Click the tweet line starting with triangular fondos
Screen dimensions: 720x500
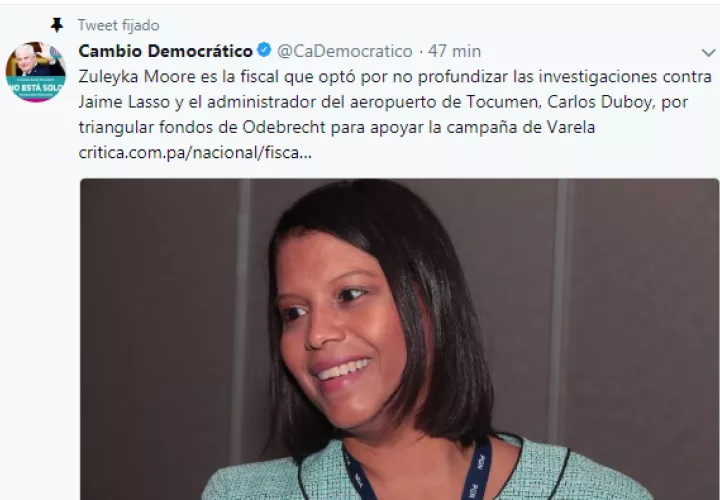pyautogui.click(x=337, y=127)
